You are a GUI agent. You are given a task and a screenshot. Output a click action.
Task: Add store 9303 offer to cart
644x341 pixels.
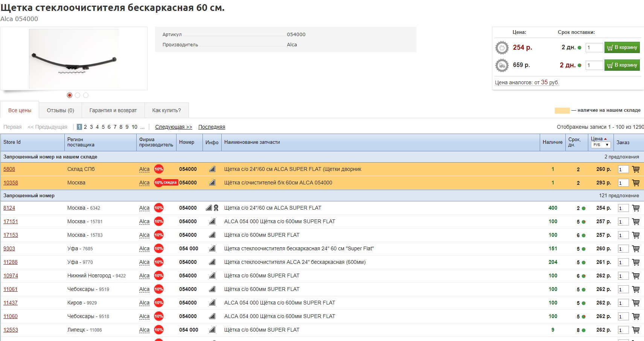point(636,248)
